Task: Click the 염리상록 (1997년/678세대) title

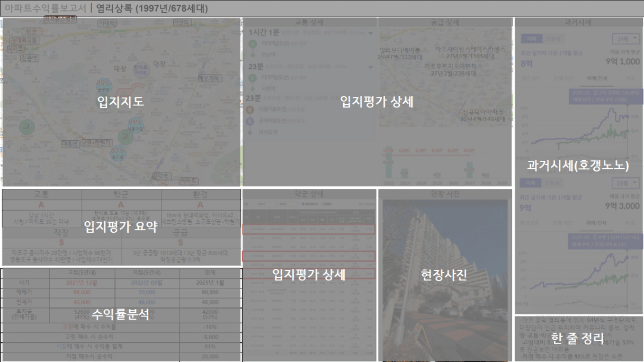Action: click(x=152, y=8)
